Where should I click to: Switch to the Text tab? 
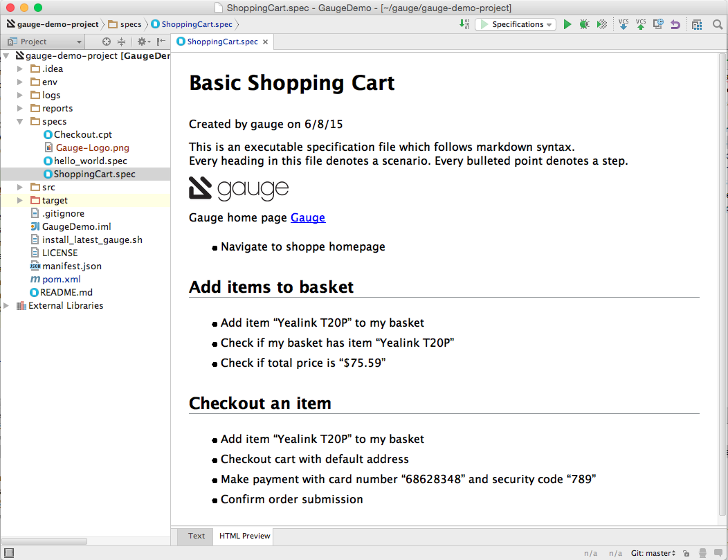197,536
